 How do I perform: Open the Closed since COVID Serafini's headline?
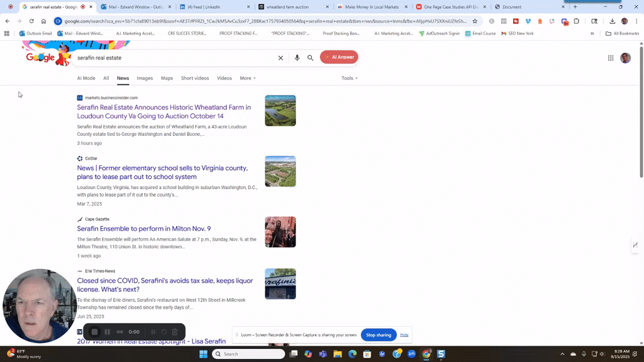point(165,285)
